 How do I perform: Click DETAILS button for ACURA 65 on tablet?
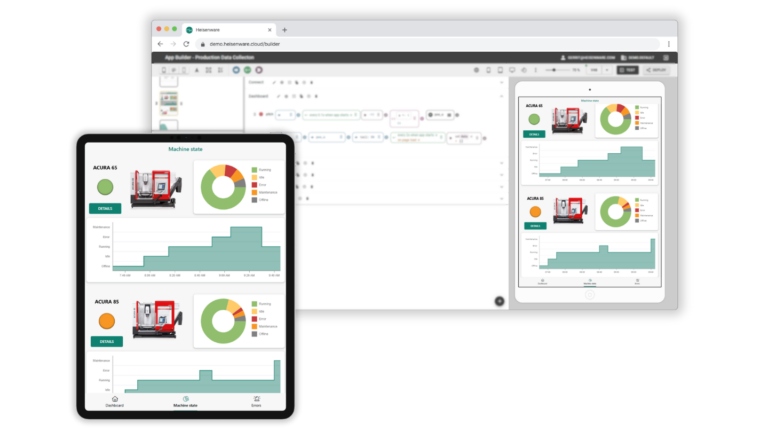(106, 209)
